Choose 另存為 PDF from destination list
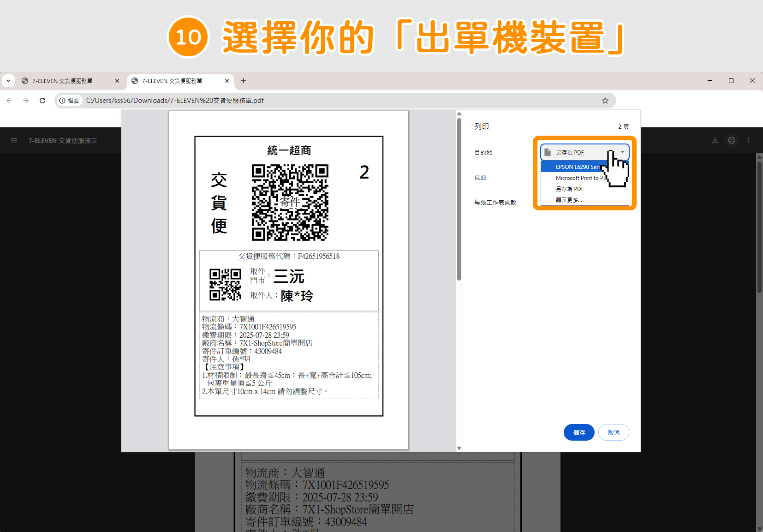 coord(584,189)
